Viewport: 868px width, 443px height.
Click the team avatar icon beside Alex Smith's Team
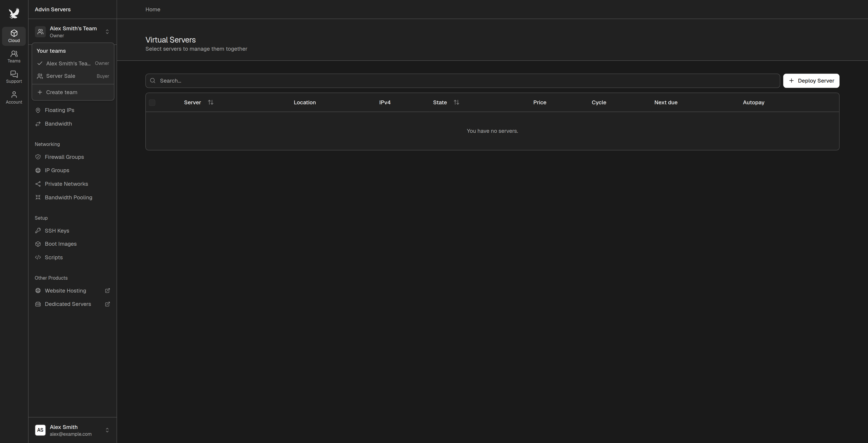pyautogui.click(x=40, y=32)
